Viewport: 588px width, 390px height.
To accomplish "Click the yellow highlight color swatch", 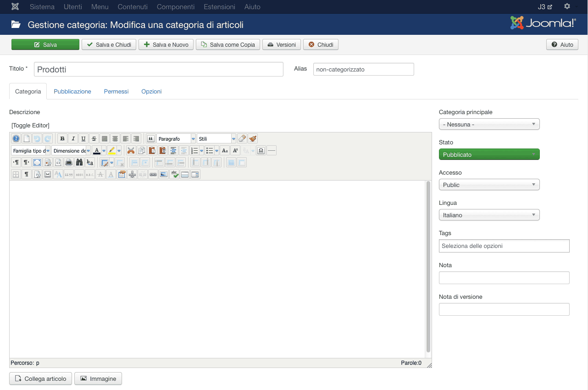I will click(x=111, y=150).
